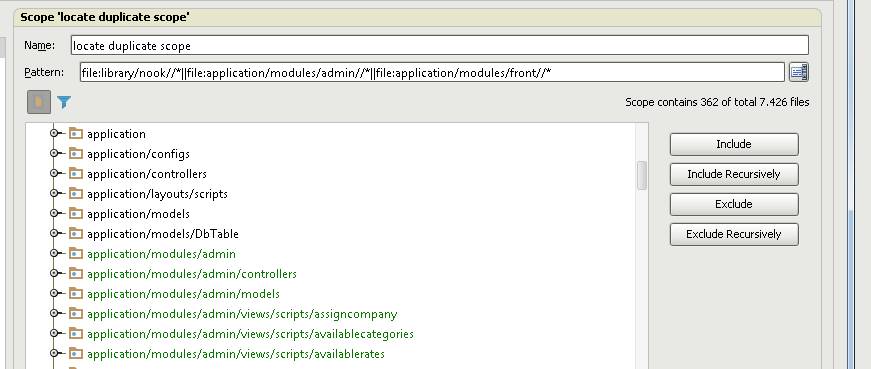
Task: Select the 'application/models/DbTable' row text
Action: 163,234
